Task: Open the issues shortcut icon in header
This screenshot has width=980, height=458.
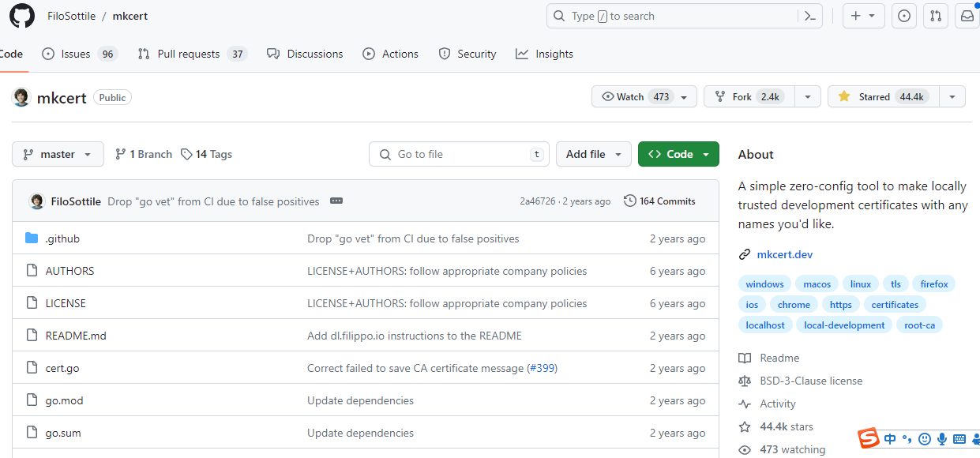Action: (904, 16)
